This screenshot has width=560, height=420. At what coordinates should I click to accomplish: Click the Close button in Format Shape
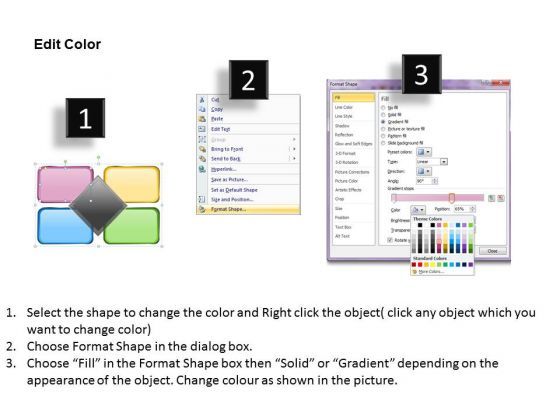(x=492, y=251)
